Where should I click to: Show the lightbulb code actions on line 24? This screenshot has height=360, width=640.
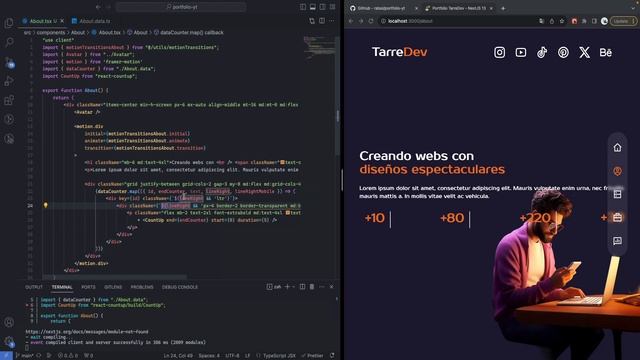(x=46, y=205)
